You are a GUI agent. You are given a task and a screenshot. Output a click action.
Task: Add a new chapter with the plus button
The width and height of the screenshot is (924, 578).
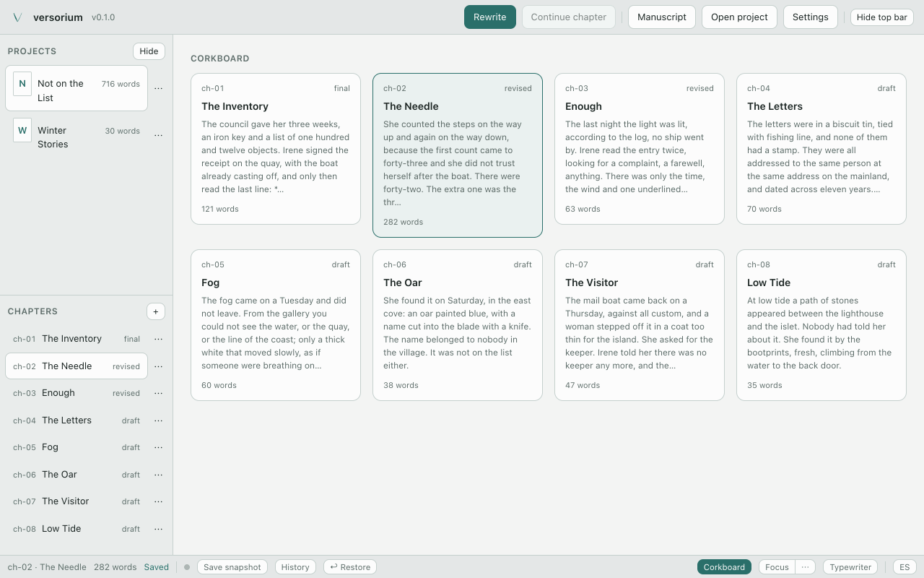pyautogui.click(x=156, y=311)
